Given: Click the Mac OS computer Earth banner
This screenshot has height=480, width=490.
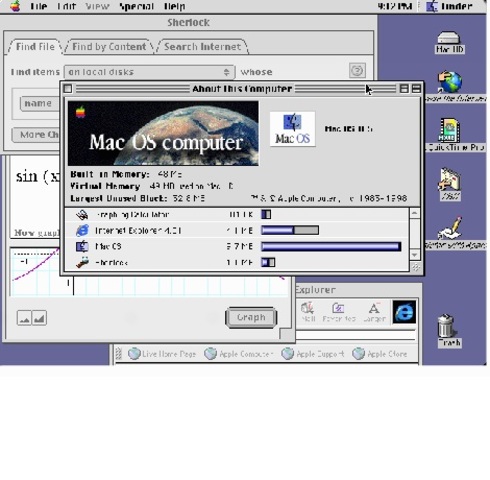Looking at the screenshot, I should pyautogui.click(x=163, y=133).
